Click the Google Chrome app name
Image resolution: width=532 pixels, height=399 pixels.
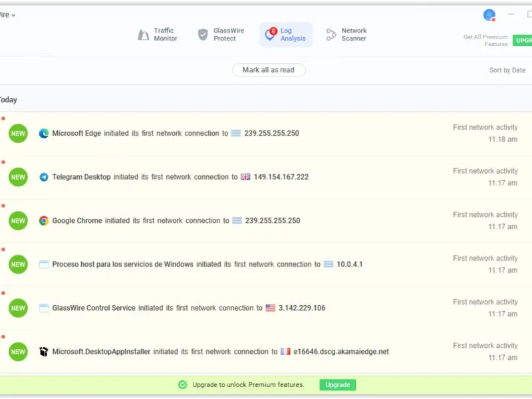[x=77, y=221]
